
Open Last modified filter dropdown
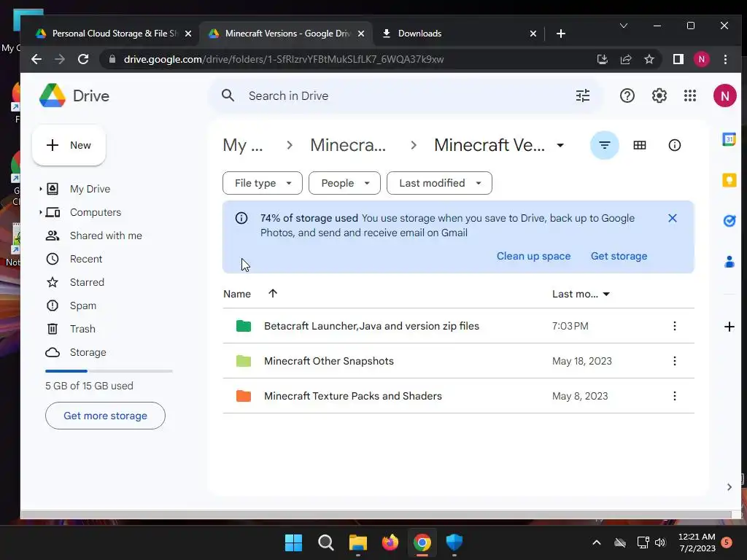click(439, 183)
